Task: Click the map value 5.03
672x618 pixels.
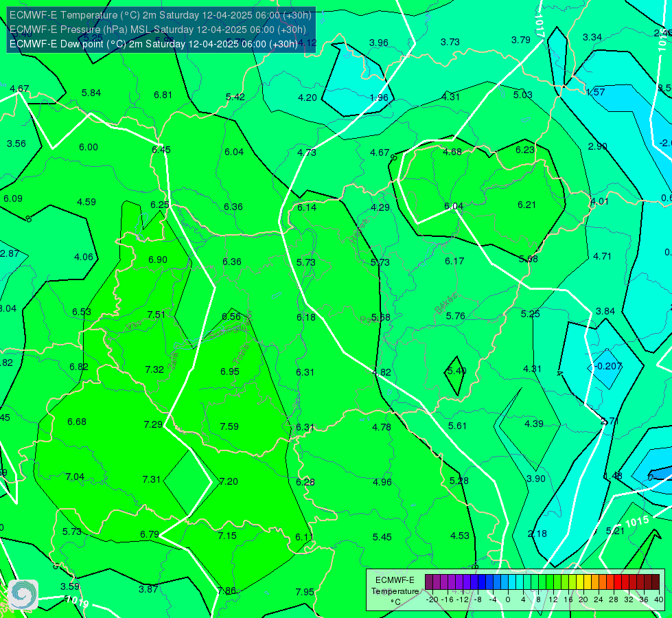Action: (x=523, y=95)
